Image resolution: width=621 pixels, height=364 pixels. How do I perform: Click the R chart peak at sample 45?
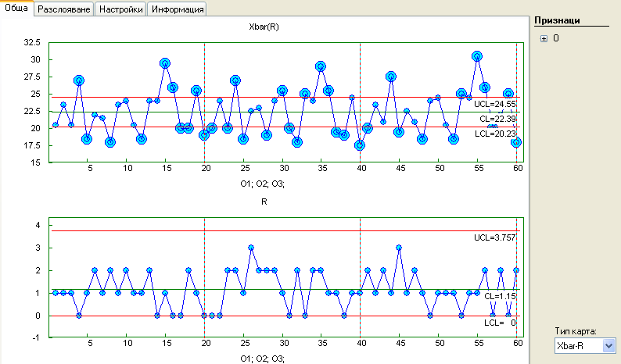point(399,248)
